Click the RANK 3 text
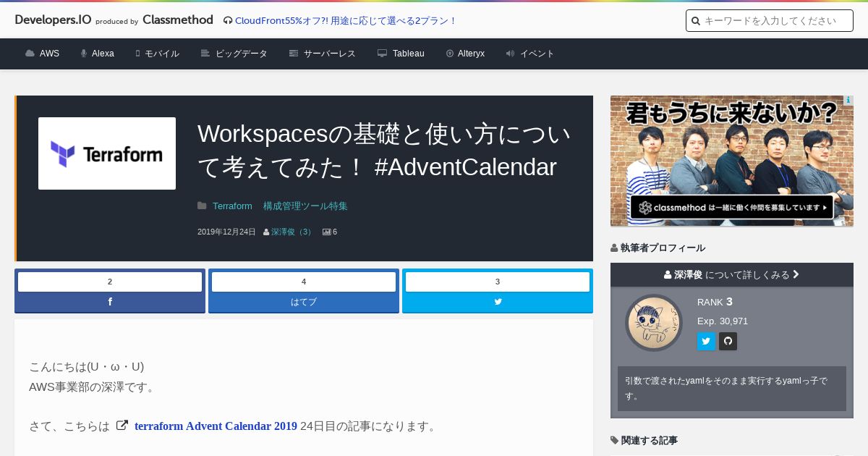This screenshot has height=456, width=868. (x=715, y=302)
